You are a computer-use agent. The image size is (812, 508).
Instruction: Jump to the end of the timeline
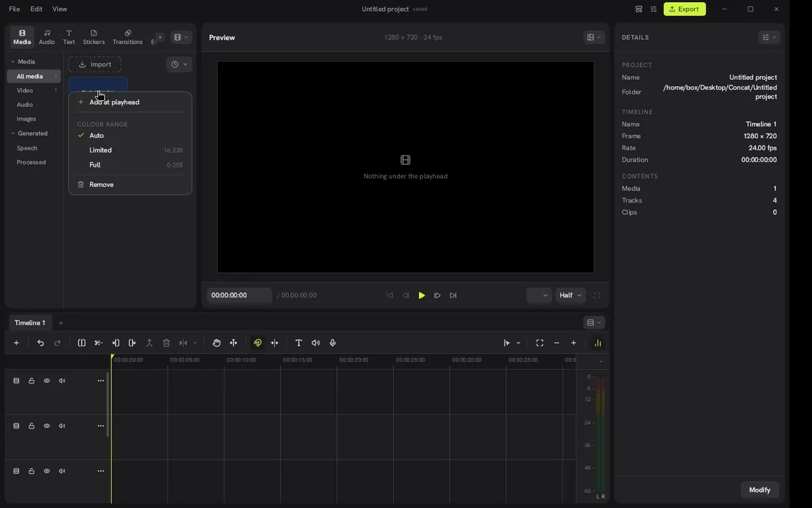pos(453,295)
